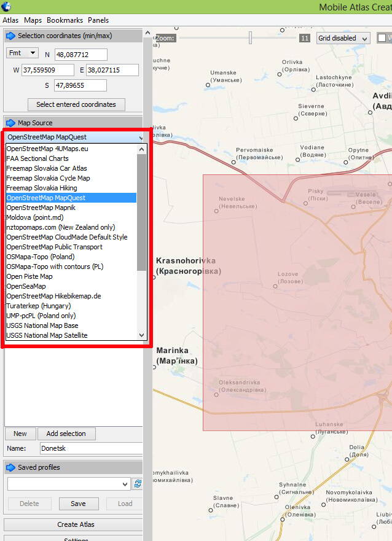Screen dimensions: 392x541
Task: Click Select entered coordinates button
Action: [x=76, y=104]
